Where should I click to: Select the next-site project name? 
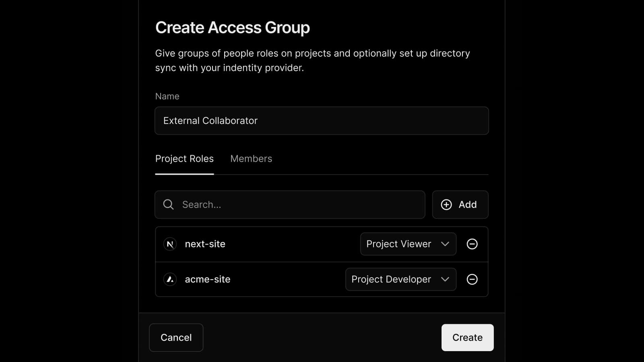click(205, 244)
